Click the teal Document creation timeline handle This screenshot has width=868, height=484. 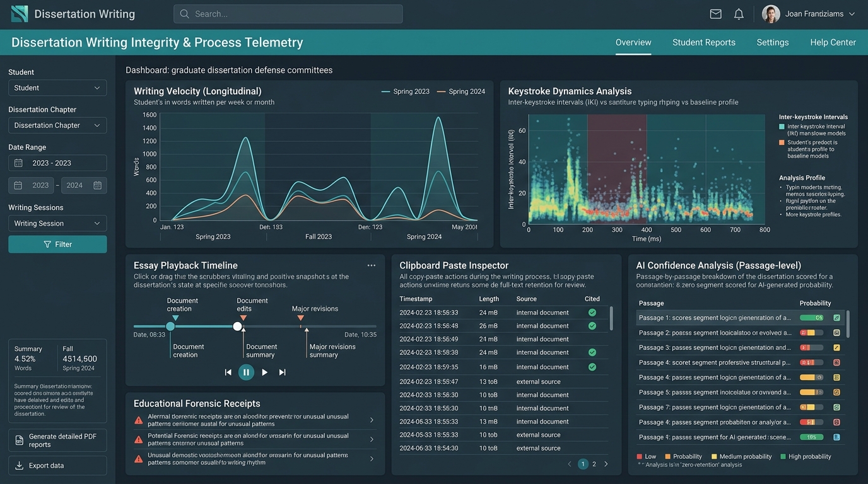pyautogui.click(x=170, y=326)
